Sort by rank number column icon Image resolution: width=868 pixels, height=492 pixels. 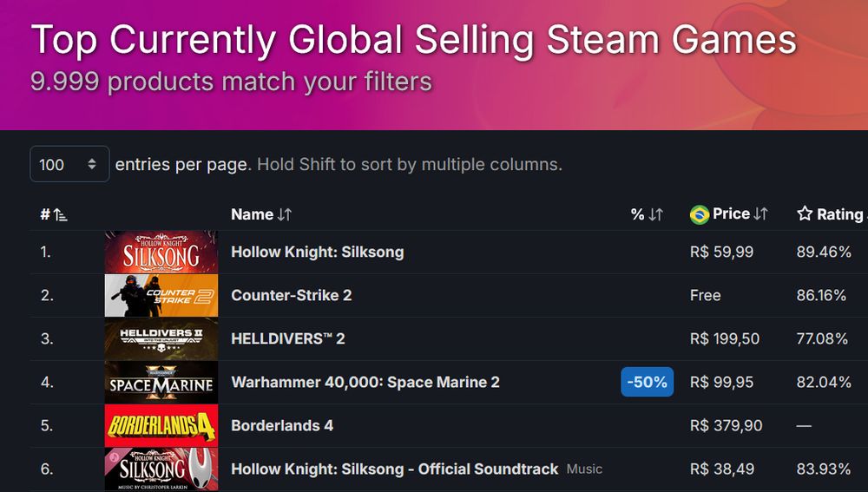pos(61,214)
